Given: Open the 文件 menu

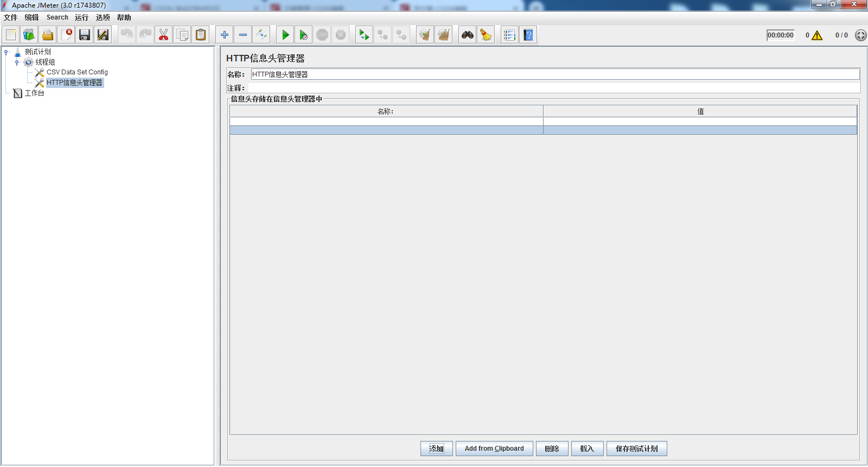Looking at the screenshot, I should click(11, 17).
